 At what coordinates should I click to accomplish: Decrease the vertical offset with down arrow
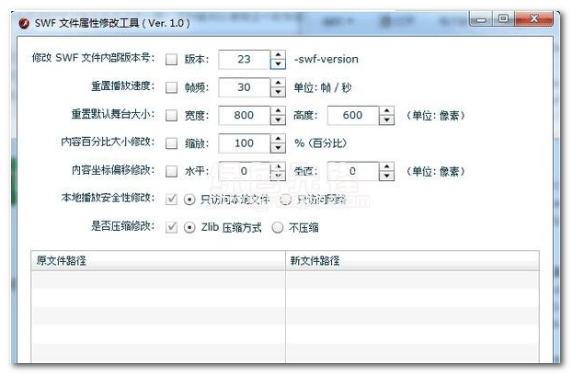(x=387, y=176)
